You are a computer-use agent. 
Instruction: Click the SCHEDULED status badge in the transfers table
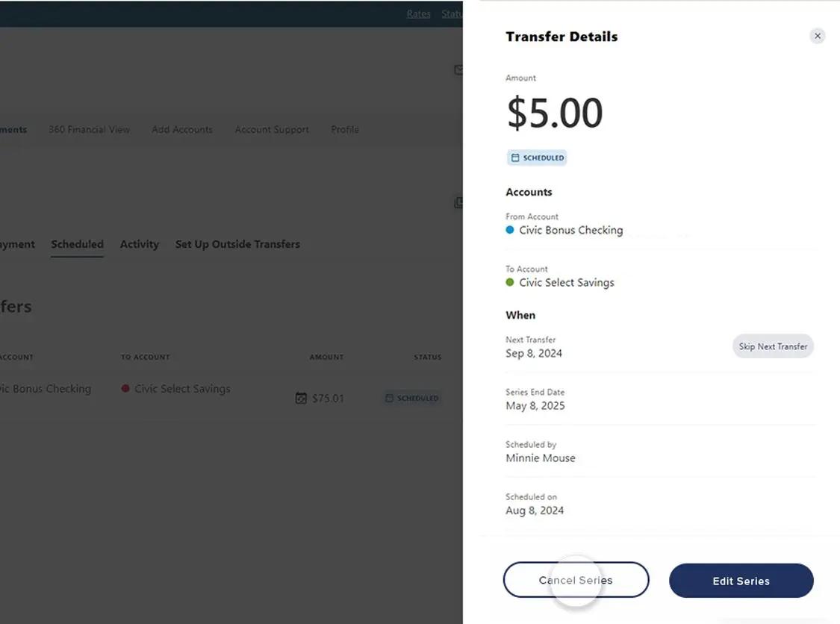pyautogui.click(x=411, y=398)
